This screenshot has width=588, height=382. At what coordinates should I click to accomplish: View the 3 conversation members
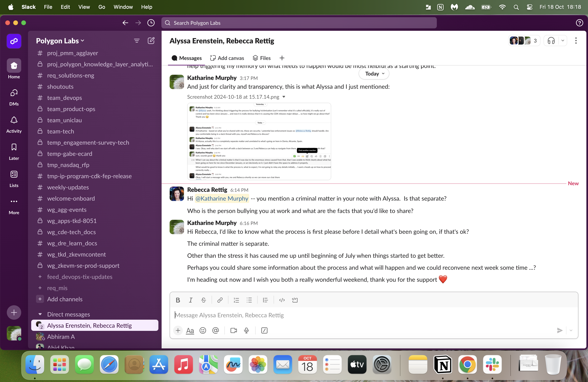pyautogui.click(x=524, y=41)
